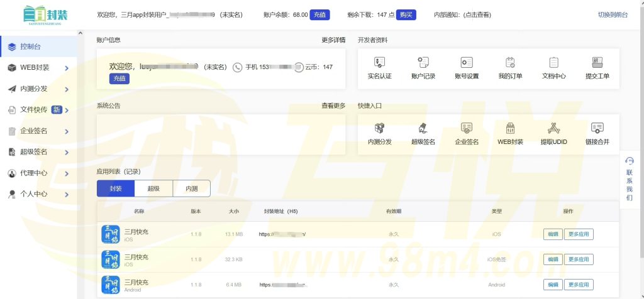The image size is (644, 299).
Task: Select the 控制台 menu item
Action: (x=38, y=46)
